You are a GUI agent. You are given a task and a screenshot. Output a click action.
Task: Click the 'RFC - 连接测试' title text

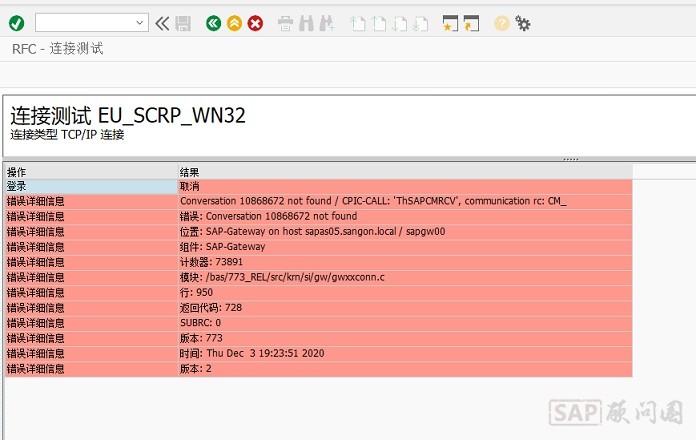coord(58,48)
